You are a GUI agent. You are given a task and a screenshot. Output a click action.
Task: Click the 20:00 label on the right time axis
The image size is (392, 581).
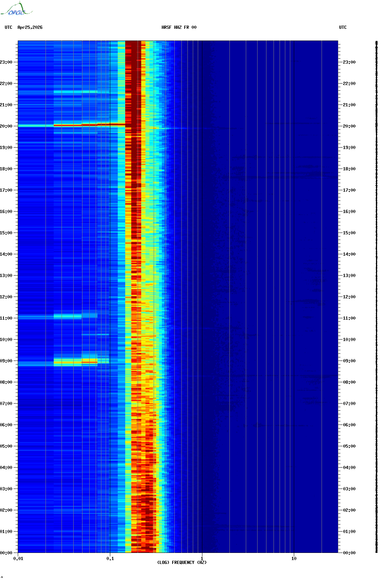[349, 126]
